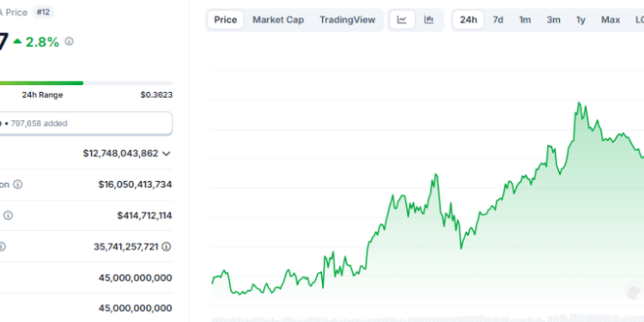Select the 3m time range

click(x=554, y=20)
